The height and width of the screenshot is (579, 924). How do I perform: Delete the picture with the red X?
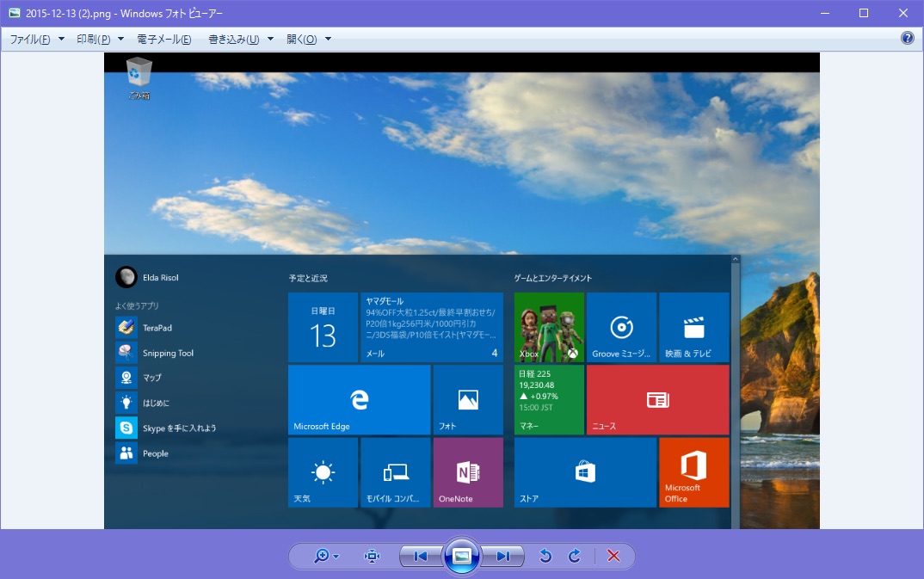[x=613, y=556]
